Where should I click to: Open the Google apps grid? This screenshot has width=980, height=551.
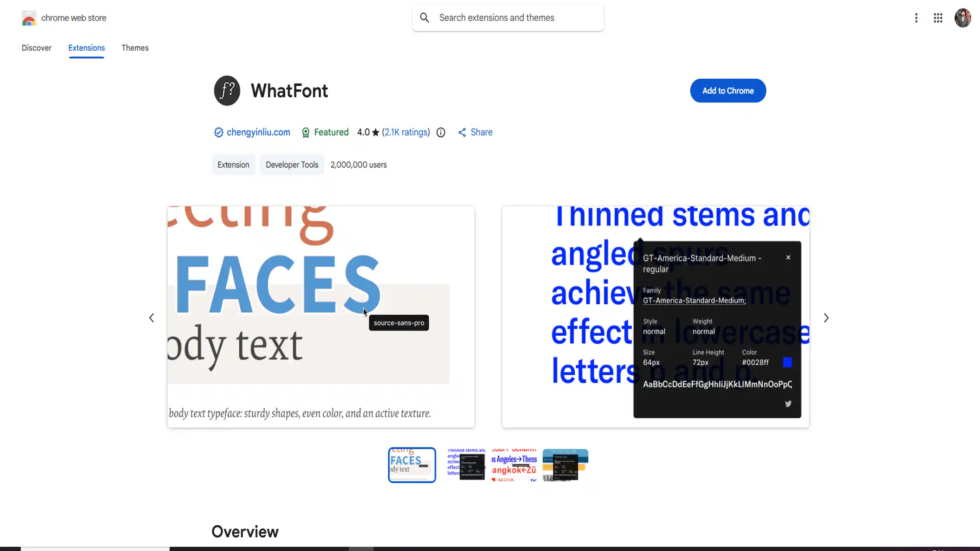click(x=938, y=18)
